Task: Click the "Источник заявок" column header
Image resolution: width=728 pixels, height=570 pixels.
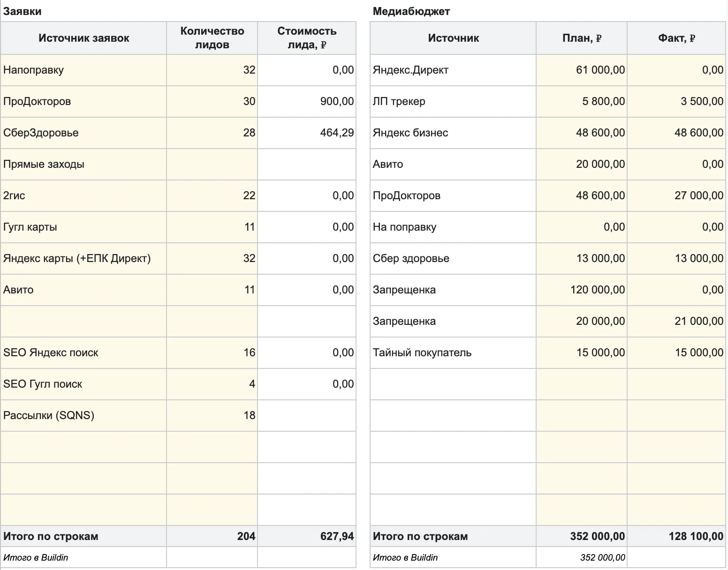Action: click(x=83, y=38)
